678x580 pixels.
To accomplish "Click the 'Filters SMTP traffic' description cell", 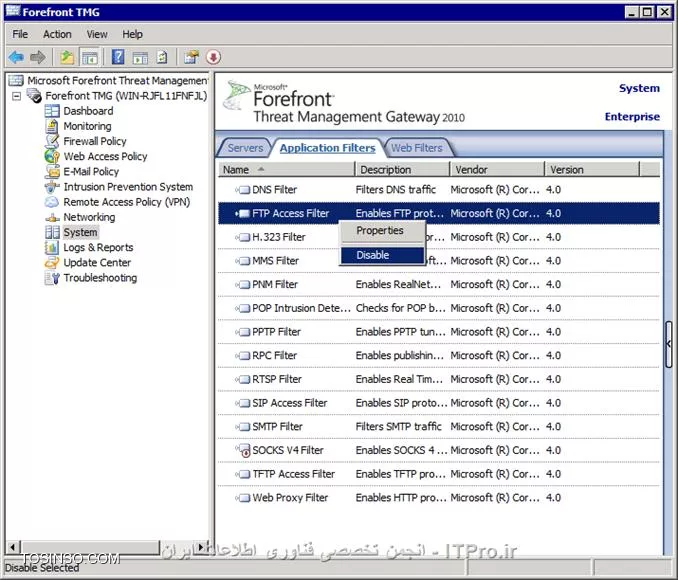I will (398, 427).
